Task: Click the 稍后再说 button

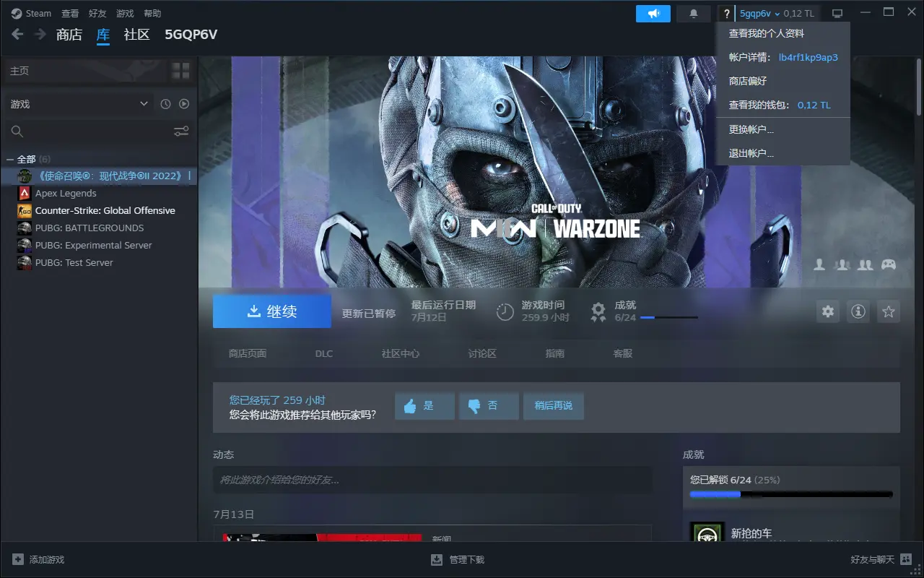Action: [554, 406]
